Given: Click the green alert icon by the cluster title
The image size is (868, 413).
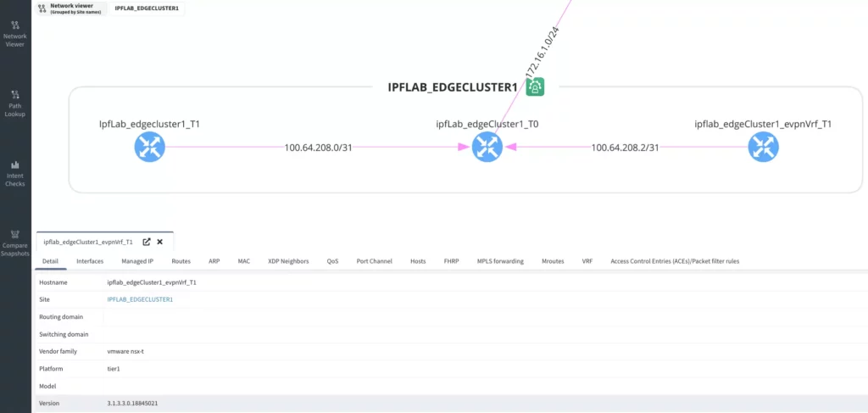Looking at the screenshot, I should click(536, 87).
